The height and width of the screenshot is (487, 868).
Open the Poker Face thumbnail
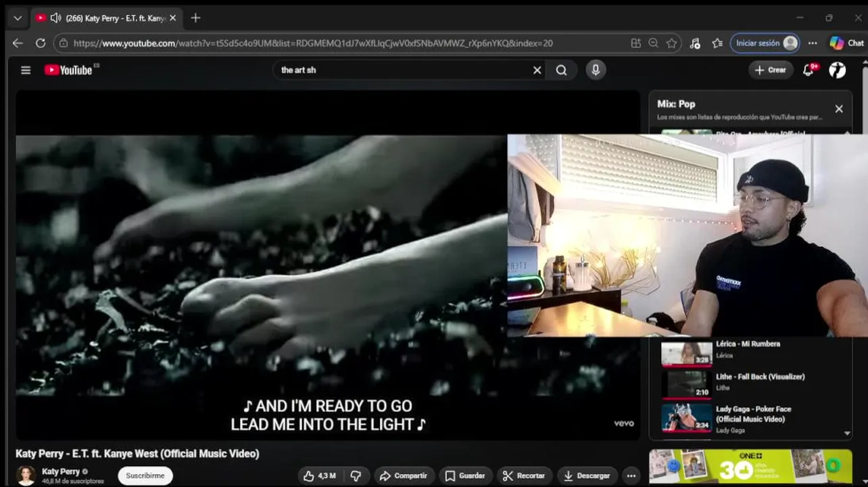click(x=686, y=417)
